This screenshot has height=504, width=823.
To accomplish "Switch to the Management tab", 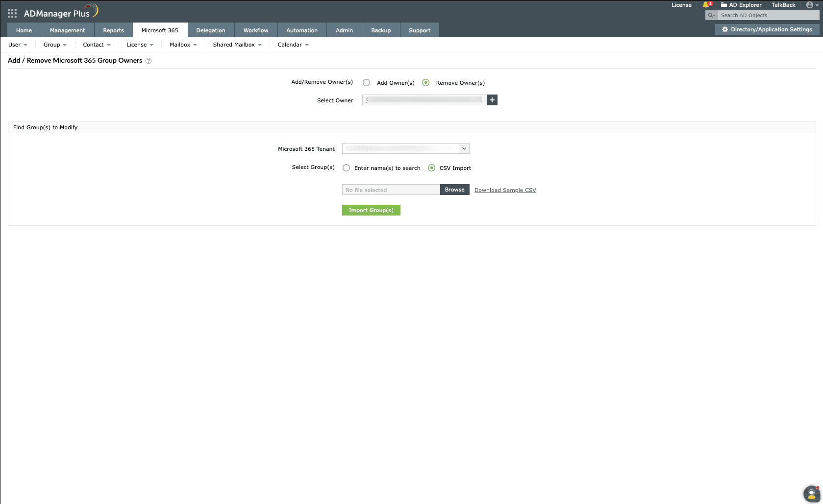I will 68,30.
